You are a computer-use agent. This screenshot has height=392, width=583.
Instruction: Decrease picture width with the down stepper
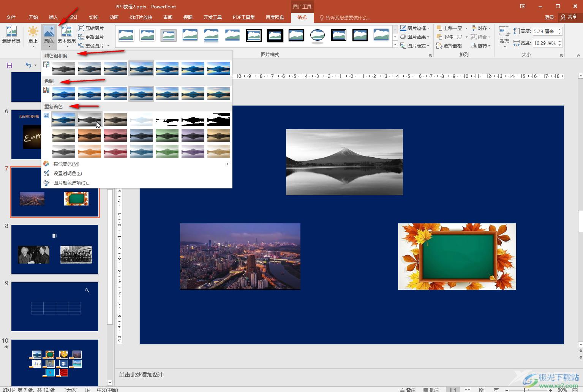(x=559, y=45)
